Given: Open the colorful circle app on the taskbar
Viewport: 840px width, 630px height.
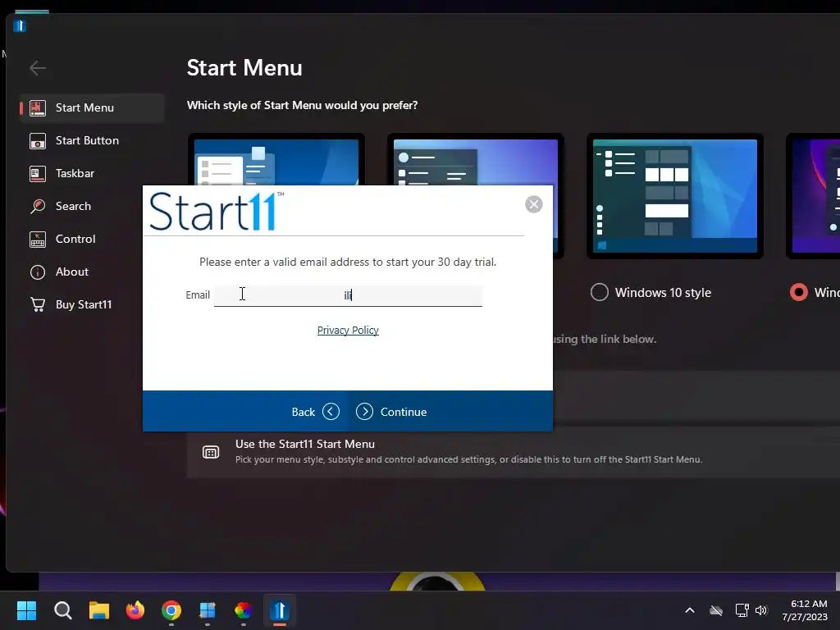Looking at the screenshot, I should click(243, 610).
